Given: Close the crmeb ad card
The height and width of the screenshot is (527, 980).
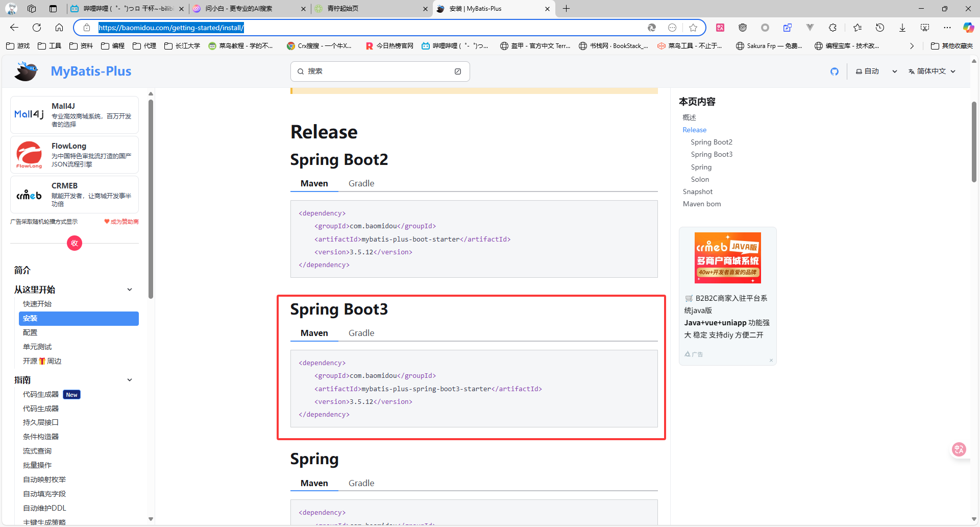Looking at the screenshot, I should [771, 361].
